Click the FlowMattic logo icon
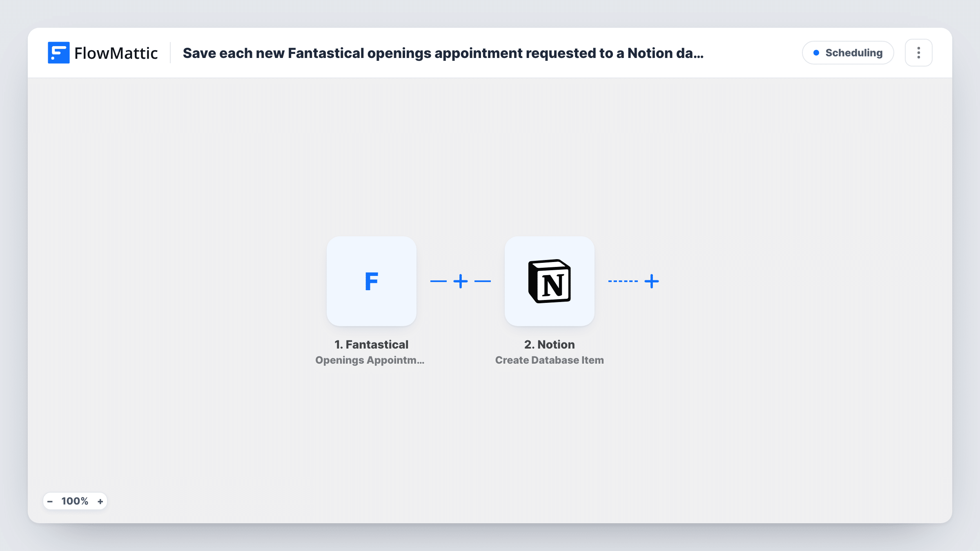 tap(58, 53)
